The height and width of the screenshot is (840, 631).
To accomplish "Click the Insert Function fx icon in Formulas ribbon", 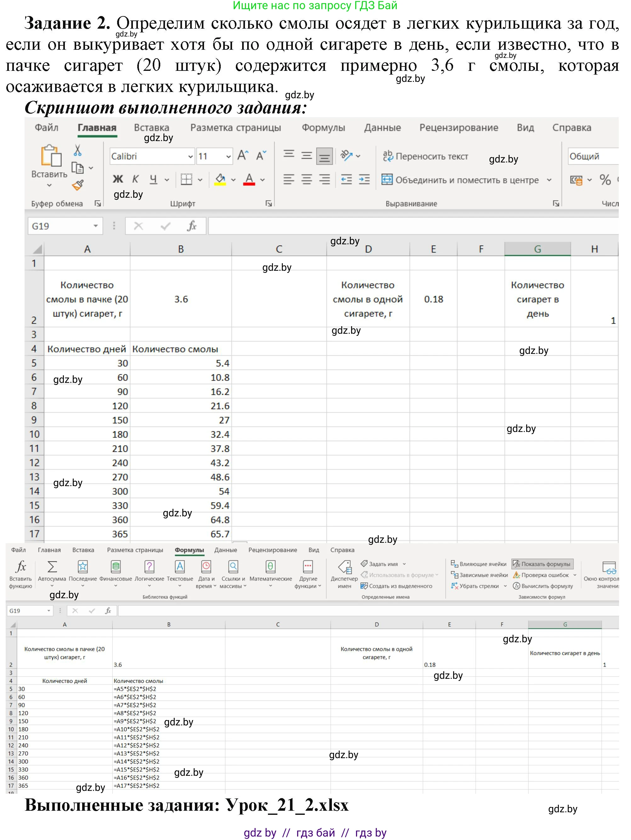I will coord(20,567).
